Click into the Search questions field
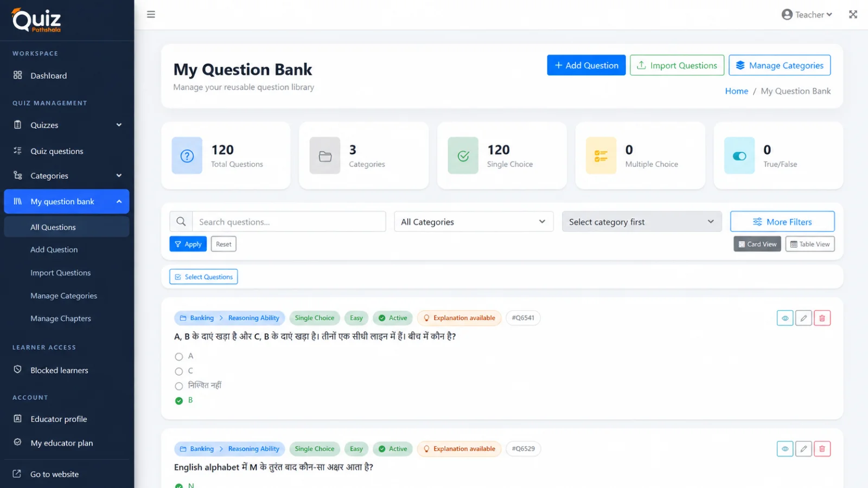Image resolution: width=868 pixels, height=488 pixels. tap(289, 222)
